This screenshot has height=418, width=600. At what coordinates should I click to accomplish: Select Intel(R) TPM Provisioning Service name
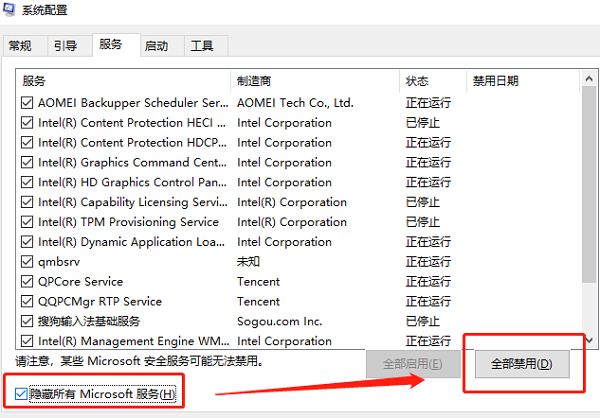click(129, 222)
